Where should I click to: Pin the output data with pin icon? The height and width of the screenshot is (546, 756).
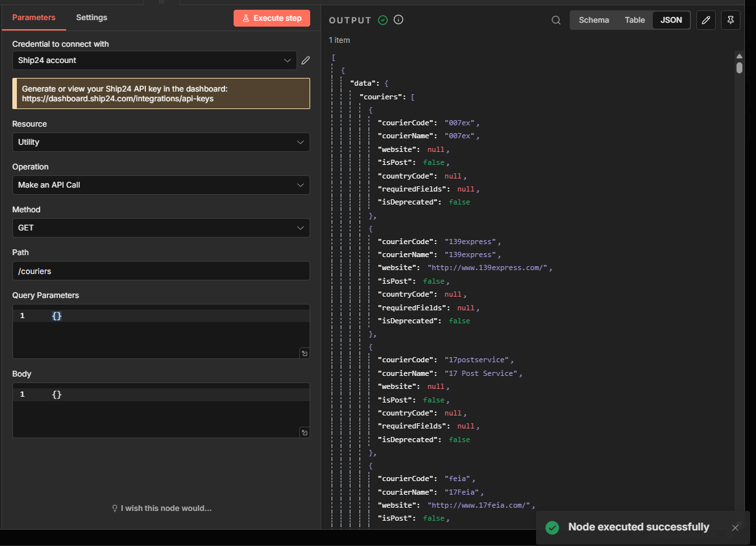[x=731, y=20]
